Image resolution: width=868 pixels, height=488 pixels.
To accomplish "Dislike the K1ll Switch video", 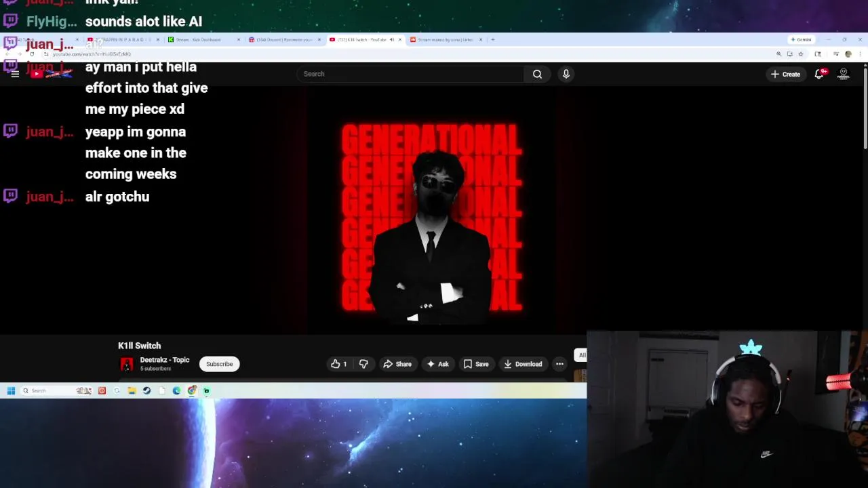I will 363,364.
